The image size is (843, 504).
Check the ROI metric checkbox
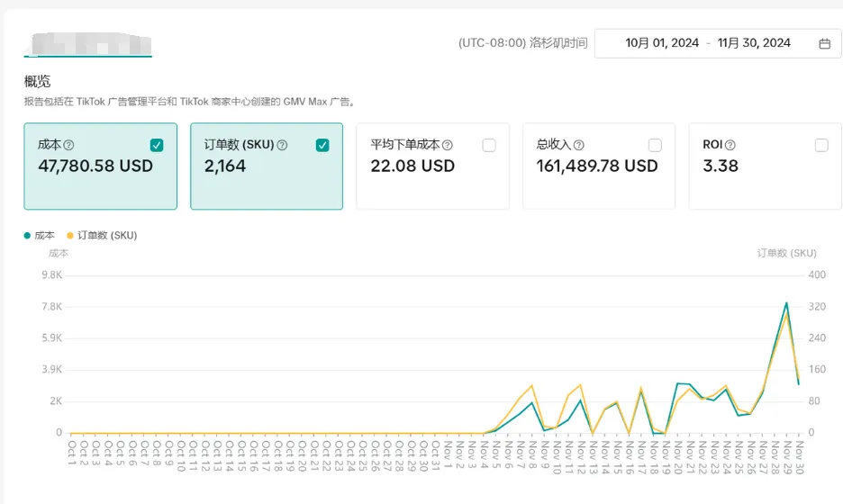point(821,145)
